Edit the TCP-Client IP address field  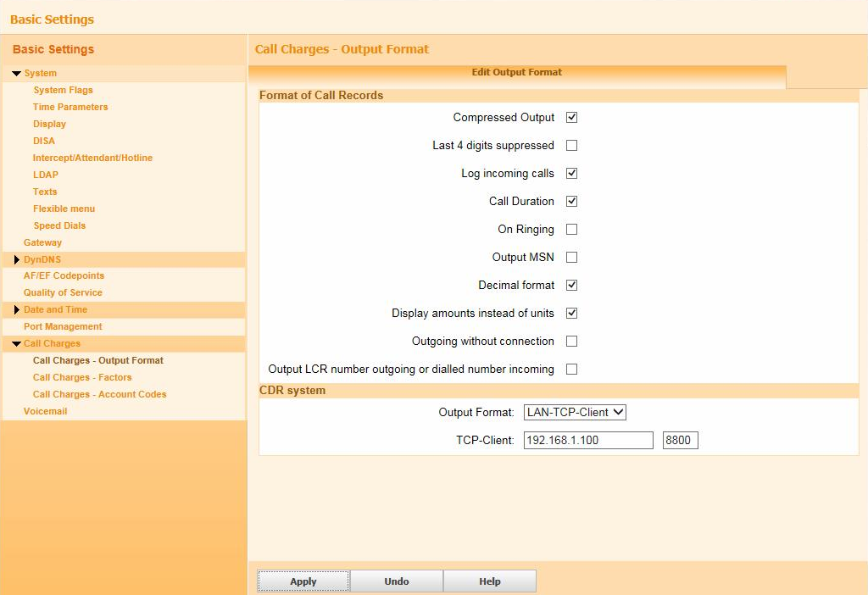[x=588, y=440]
